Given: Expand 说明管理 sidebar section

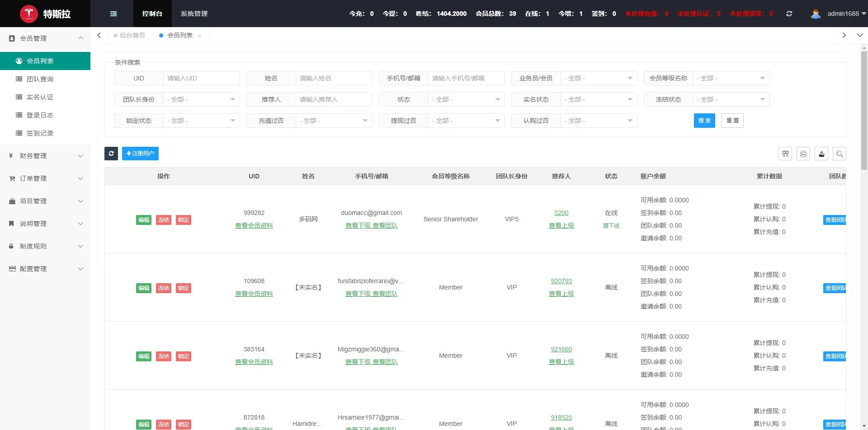Looking at the screenshot, I should pyautogui.click(x=45, y=224).
